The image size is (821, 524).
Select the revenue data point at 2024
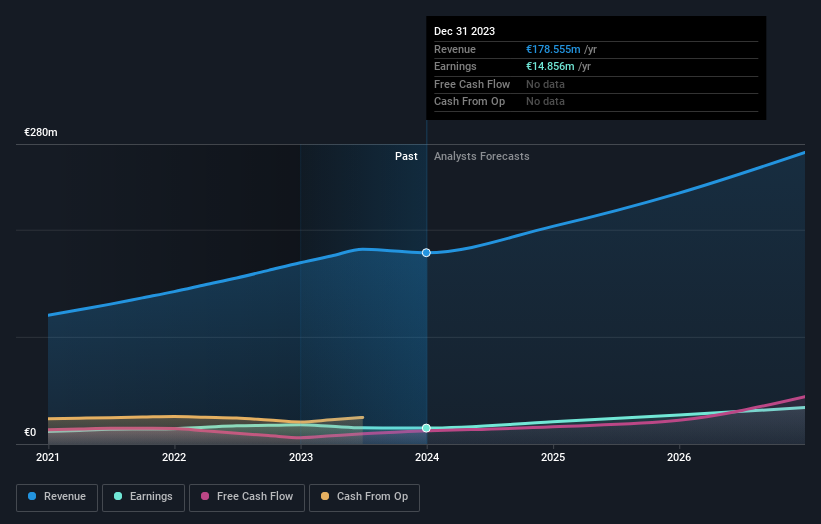pos(426,253)
